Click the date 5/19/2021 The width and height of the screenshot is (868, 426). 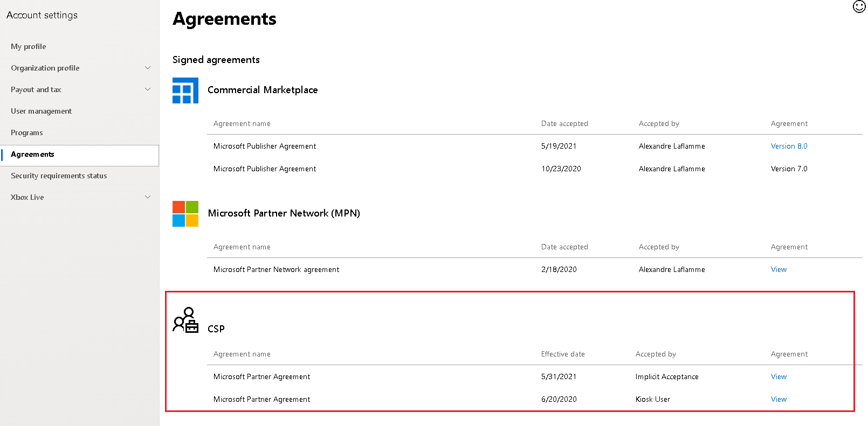559,146
